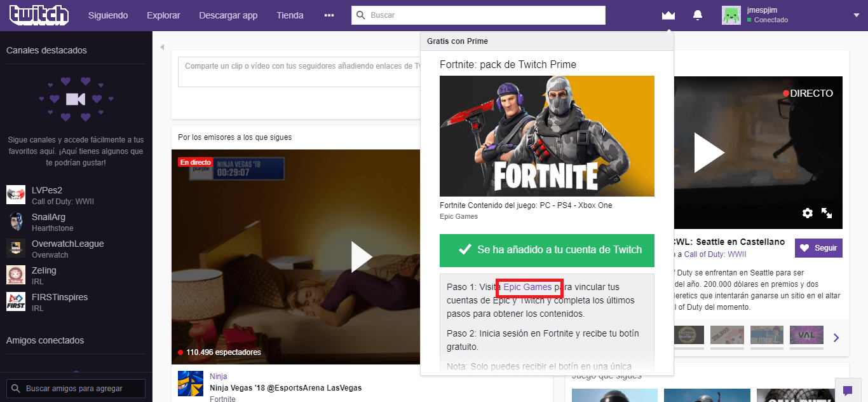Screen dimensions: 868x402
Task: Select LVPes2 channel name
Action: tap(47, 190)
